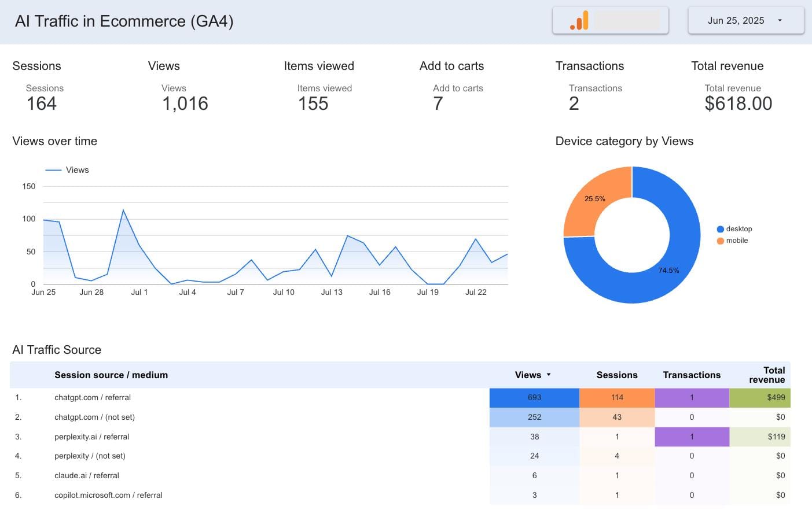Image resolution: width=812 pixels, height=510 pixels.
Task: Select the Transactions scorecard value 2
Action: (574, 104)
